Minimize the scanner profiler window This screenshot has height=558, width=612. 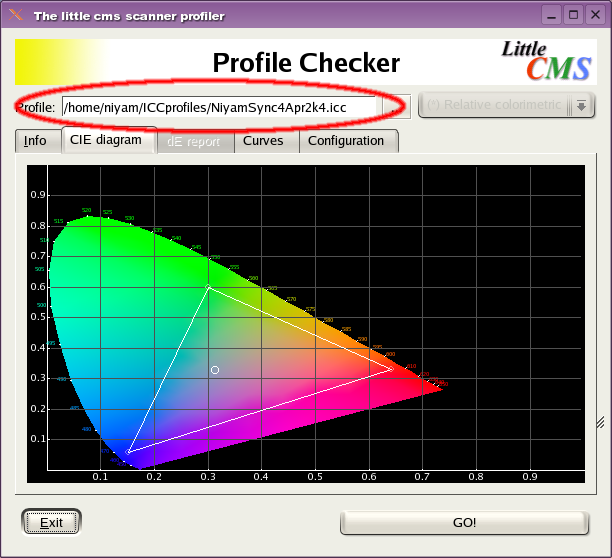click(x=551, y=15)
